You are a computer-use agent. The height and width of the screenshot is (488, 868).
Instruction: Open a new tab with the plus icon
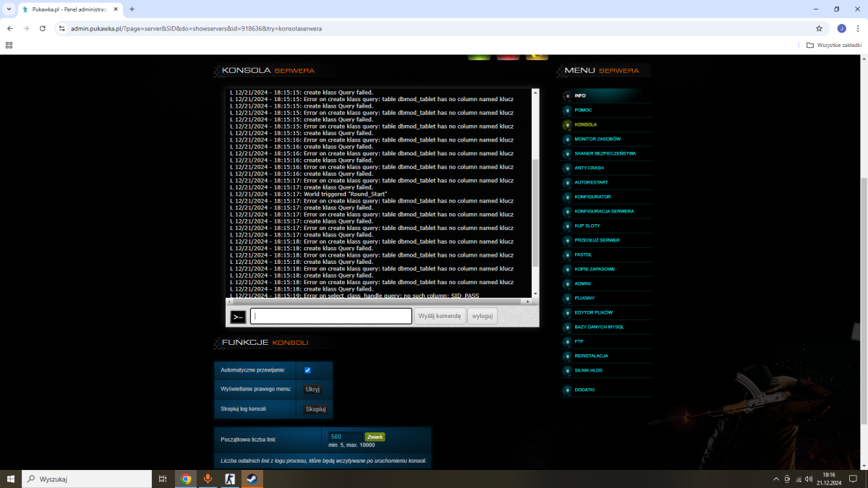[x=132, y=9]
